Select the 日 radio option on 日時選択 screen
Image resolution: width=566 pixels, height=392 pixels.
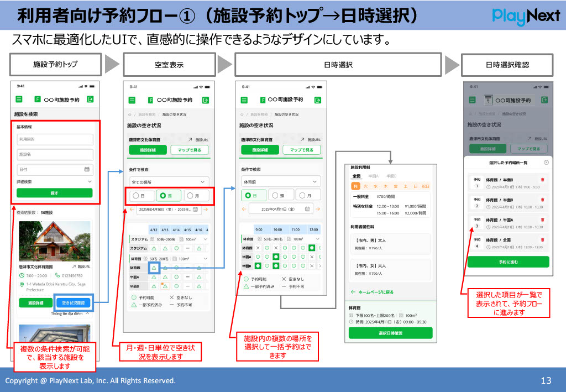[248, 195]
